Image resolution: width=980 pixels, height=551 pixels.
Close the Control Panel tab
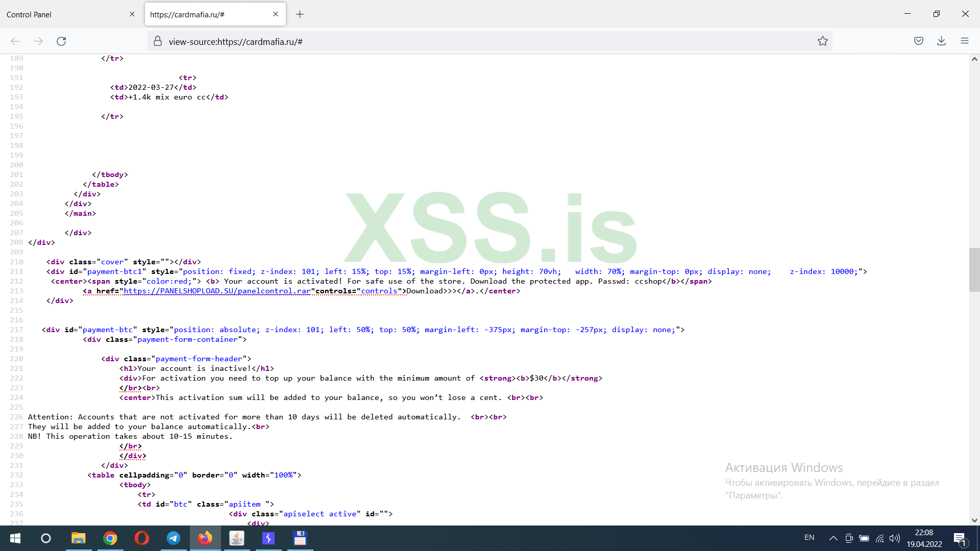pyautogui.click(x=132, y=14)
